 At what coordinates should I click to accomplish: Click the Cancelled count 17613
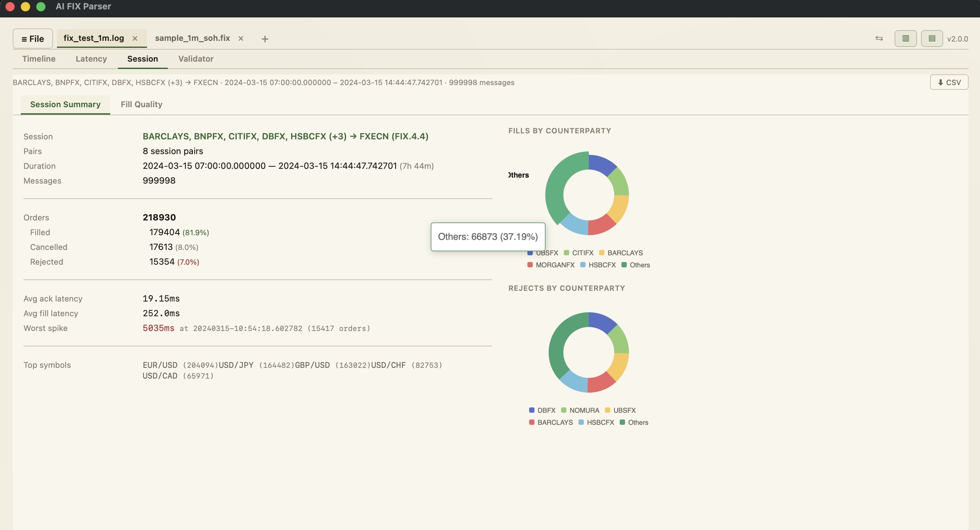point(161,247)
